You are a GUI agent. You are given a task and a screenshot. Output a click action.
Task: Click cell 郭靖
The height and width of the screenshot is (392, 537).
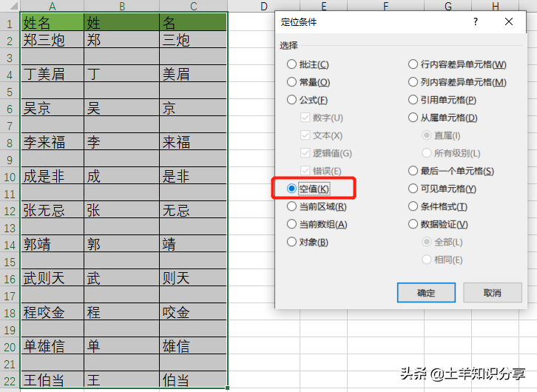pos(53,244)
